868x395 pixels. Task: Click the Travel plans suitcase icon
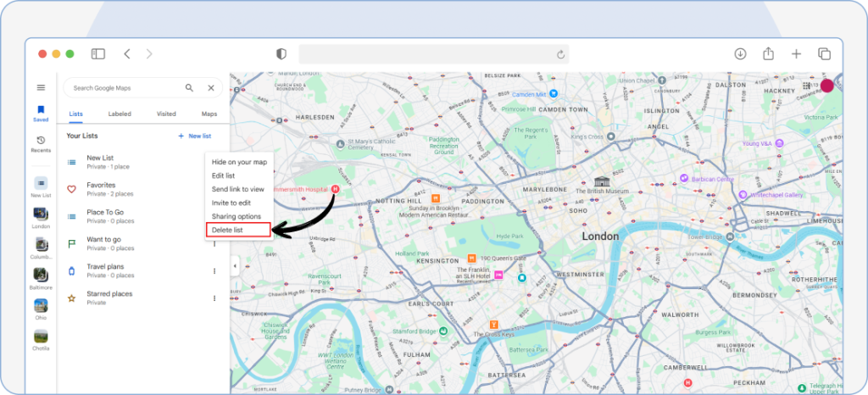pos(71,270)
